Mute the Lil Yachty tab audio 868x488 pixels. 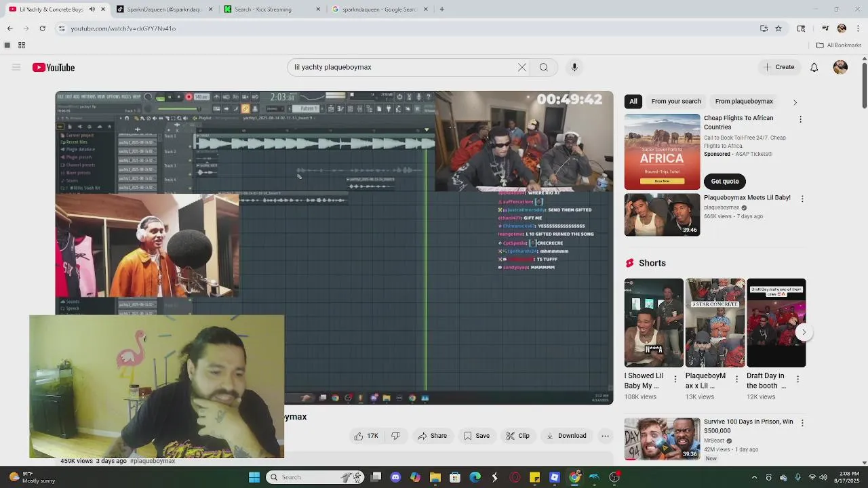(92, 9)
